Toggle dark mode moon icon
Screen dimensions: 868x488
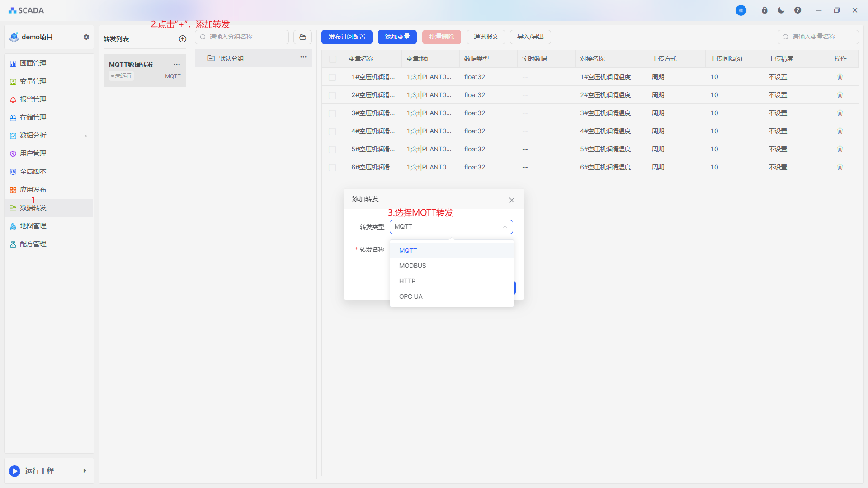point(781,10)
